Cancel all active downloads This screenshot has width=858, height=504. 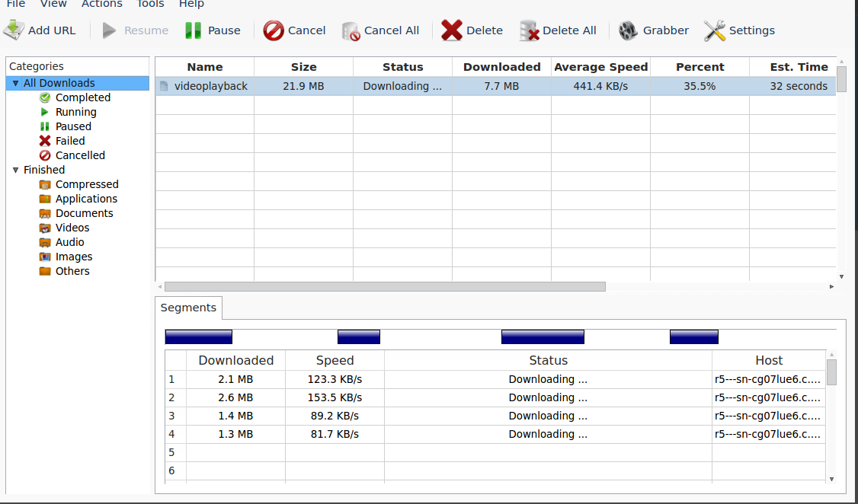381,30
